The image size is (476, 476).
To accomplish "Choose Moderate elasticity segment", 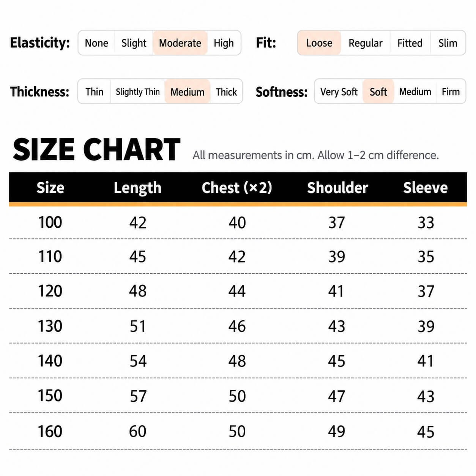I will (x=180, y=43).
